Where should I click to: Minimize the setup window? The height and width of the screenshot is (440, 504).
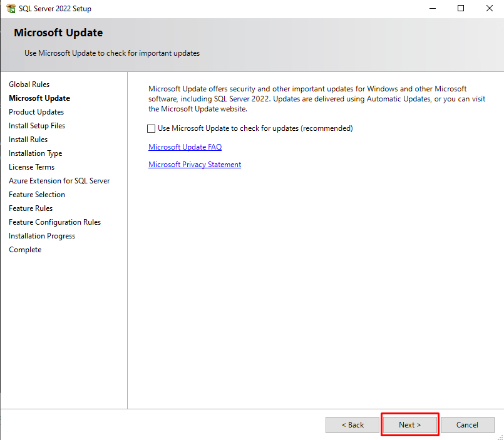point(432,9)
